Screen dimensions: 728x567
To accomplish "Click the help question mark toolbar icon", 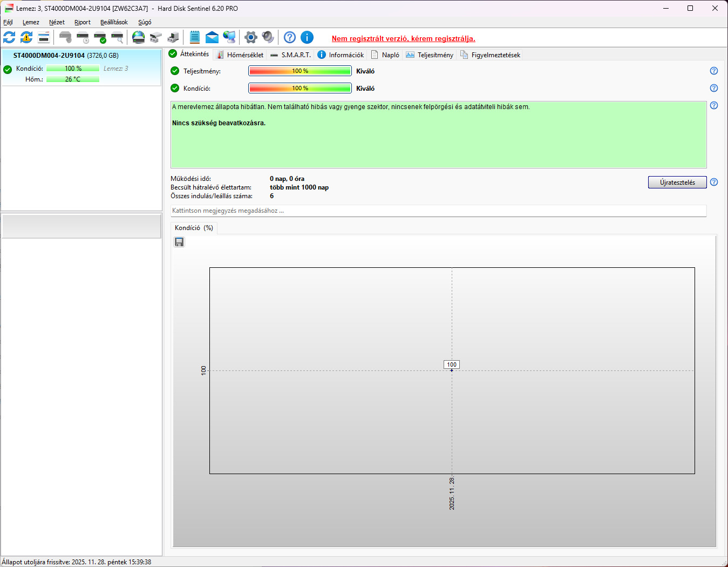I will 290,37.
